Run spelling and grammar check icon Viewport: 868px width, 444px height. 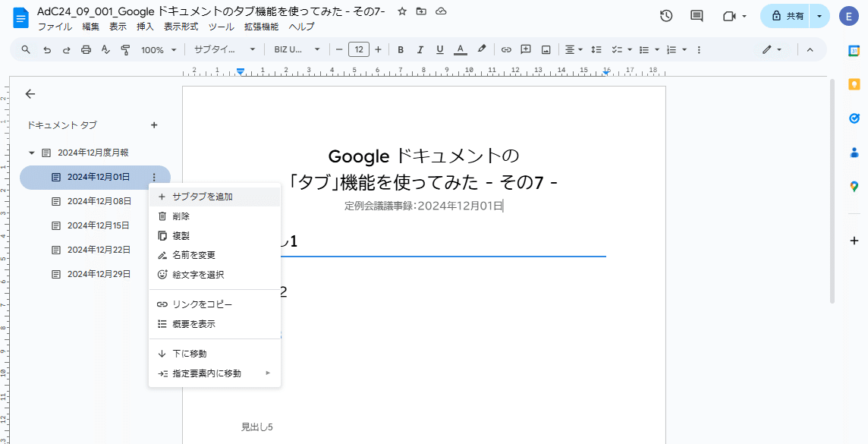click(105, 50)
